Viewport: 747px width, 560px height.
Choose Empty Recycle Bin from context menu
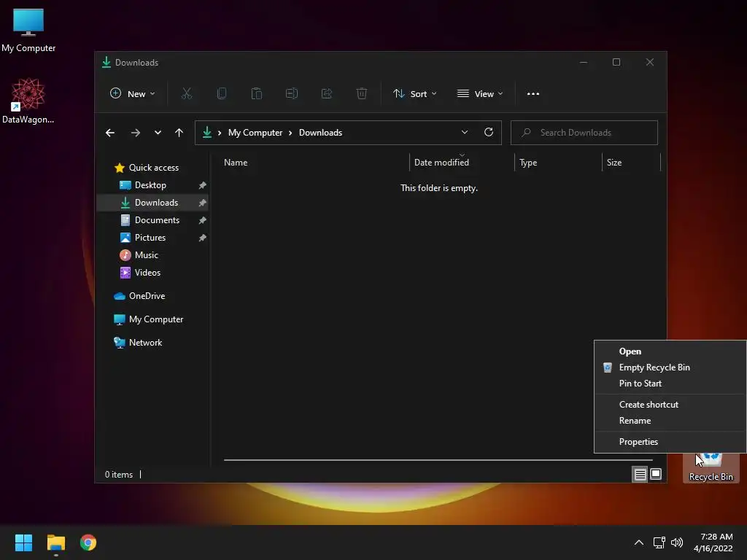tap(670, 367)
